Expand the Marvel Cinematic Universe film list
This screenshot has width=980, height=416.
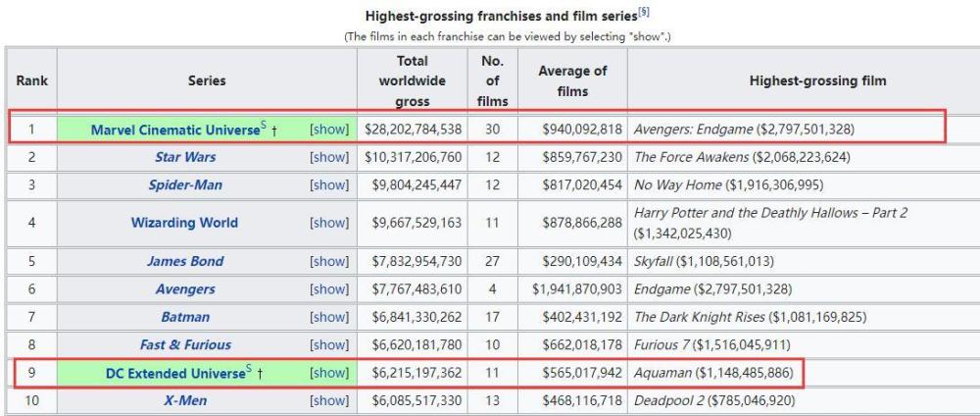tap(329, 128)
